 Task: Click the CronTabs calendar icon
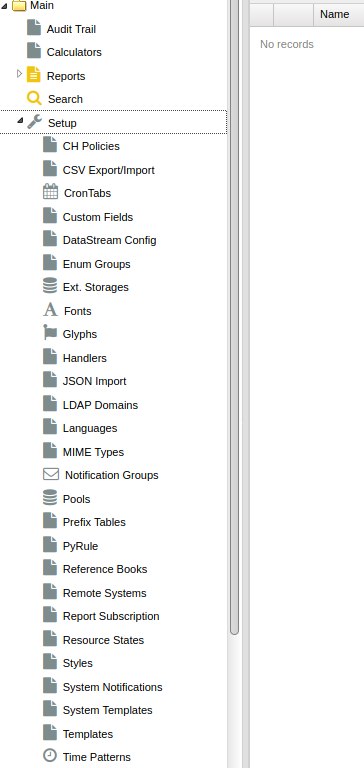tap(50, 192)
